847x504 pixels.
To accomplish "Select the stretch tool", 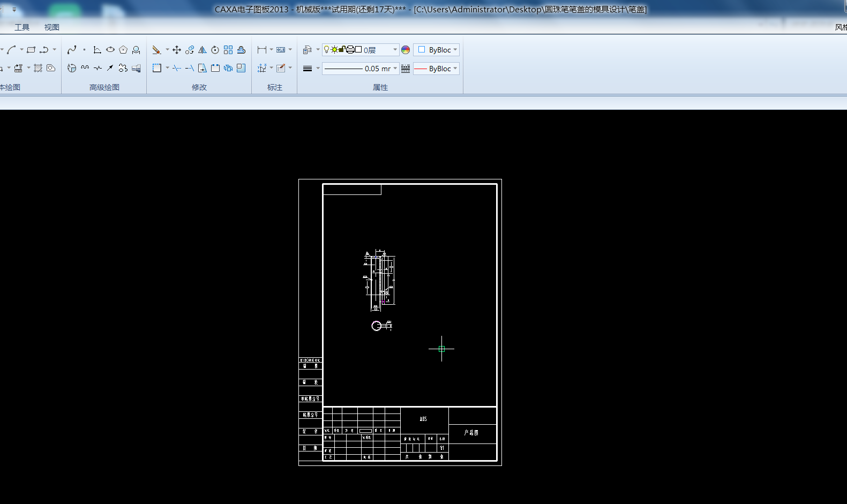I will (203, 68).
